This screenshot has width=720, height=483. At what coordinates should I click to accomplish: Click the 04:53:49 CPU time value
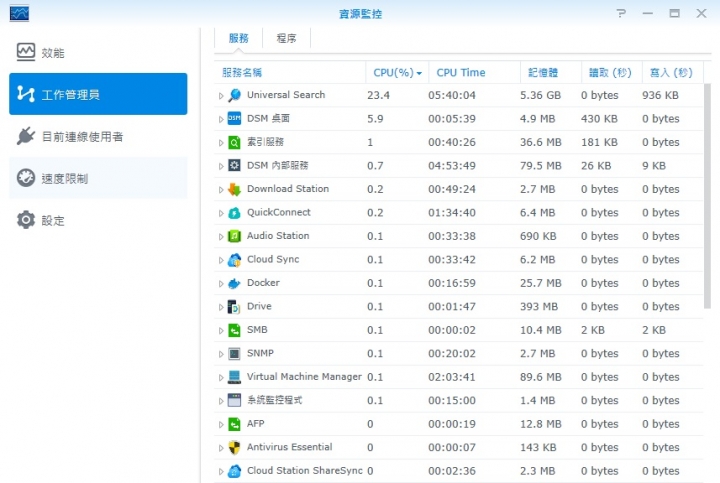(452, 166)
